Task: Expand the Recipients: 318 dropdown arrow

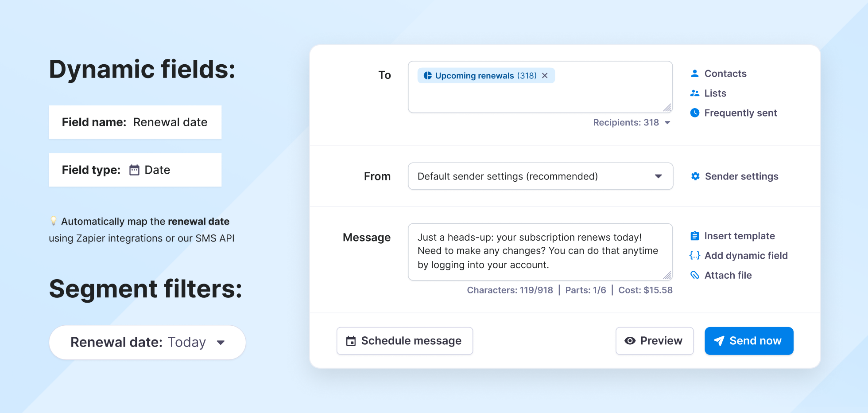Action: 667,123
